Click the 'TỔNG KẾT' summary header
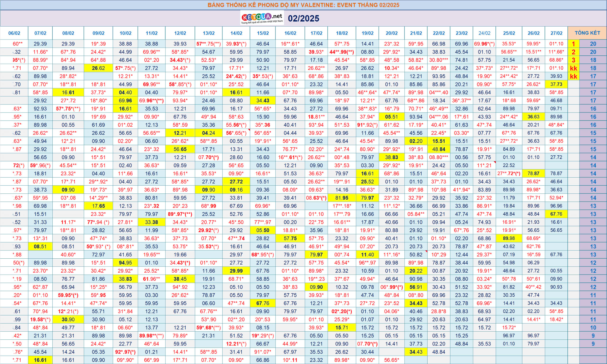Screen dimensions: 607x364 587,33
